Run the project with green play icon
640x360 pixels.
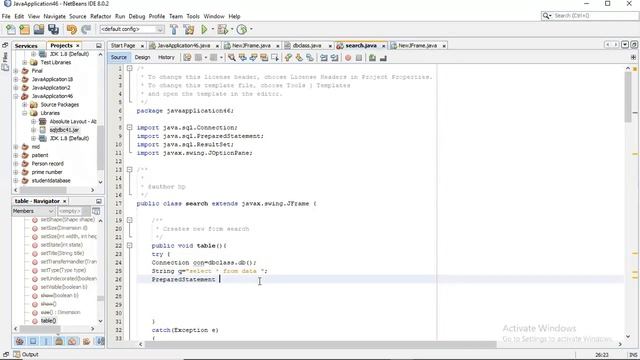[x=204, y=29]
